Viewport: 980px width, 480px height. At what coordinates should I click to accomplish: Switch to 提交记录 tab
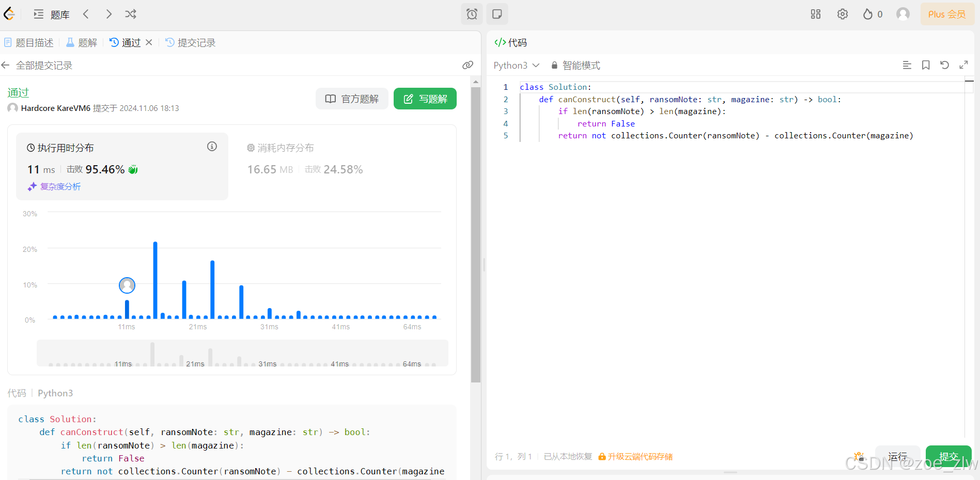click(190, 42)
